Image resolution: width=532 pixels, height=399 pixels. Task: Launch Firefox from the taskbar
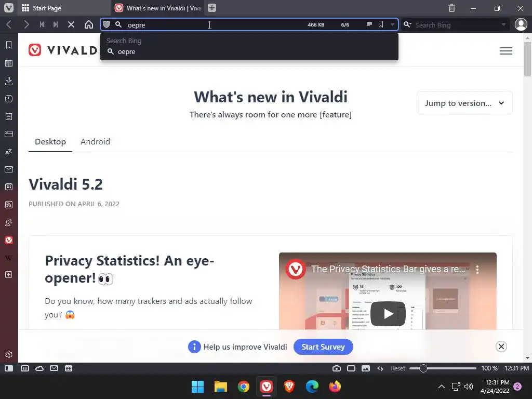click(335, 387)
